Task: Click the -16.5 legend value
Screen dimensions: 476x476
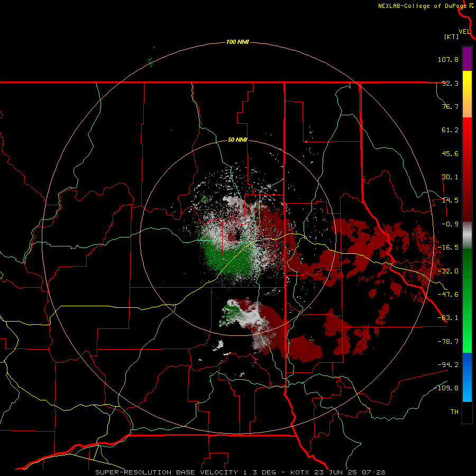Action: coord(448,248)
